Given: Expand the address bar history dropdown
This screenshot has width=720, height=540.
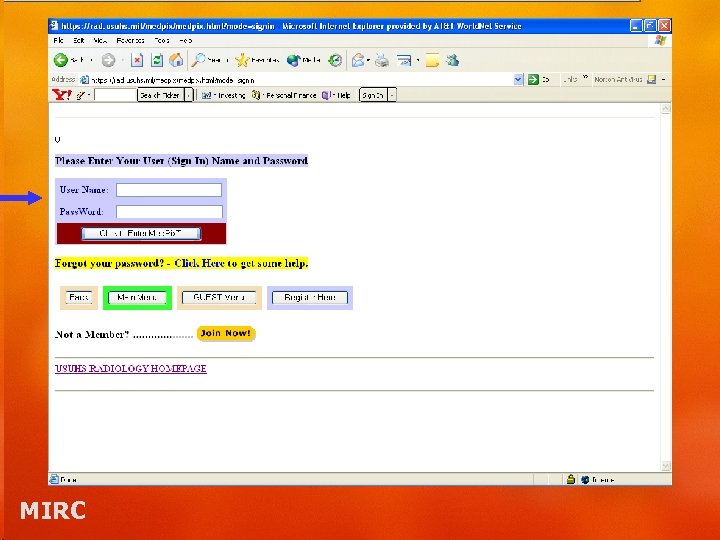Looking at the screenshot, I should tap(518, 79).
